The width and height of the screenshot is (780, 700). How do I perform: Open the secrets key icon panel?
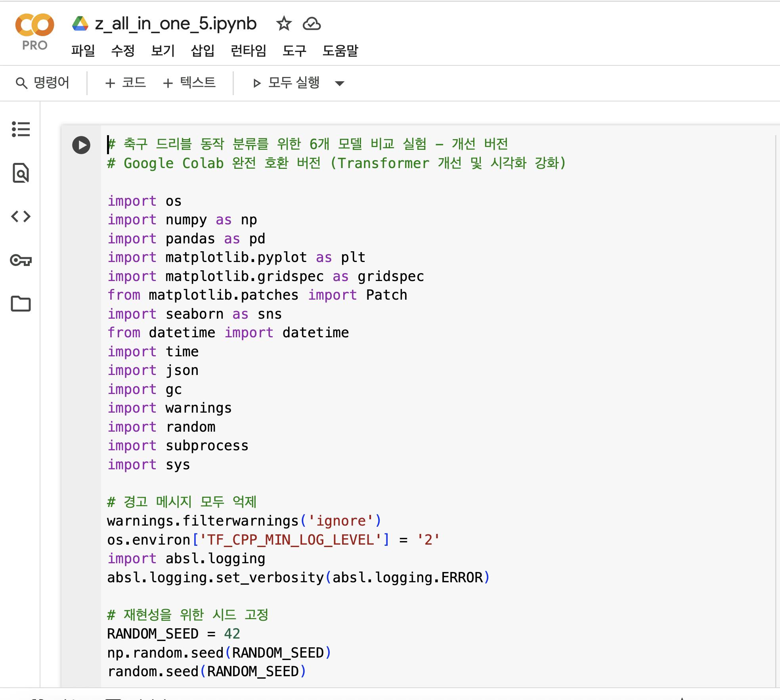[x=21, y=260]
